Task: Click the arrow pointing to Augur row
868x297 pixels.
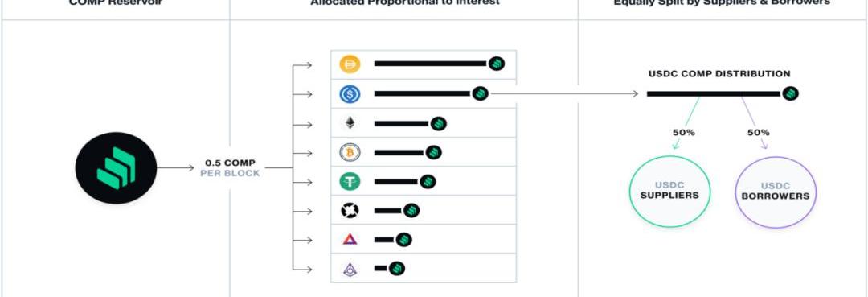Action: [x=302, y=270]
